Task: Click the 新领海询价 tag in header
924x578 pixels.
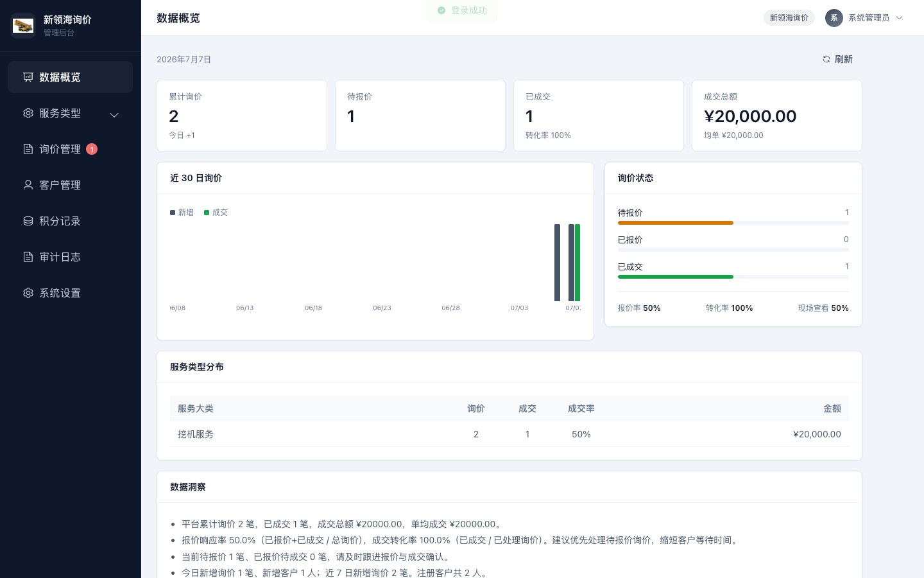Action: [x=789, y=18]
